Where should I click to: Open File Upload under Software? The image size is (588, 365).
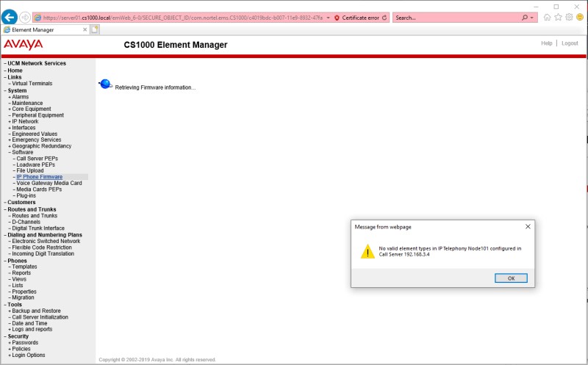[30, 170]
